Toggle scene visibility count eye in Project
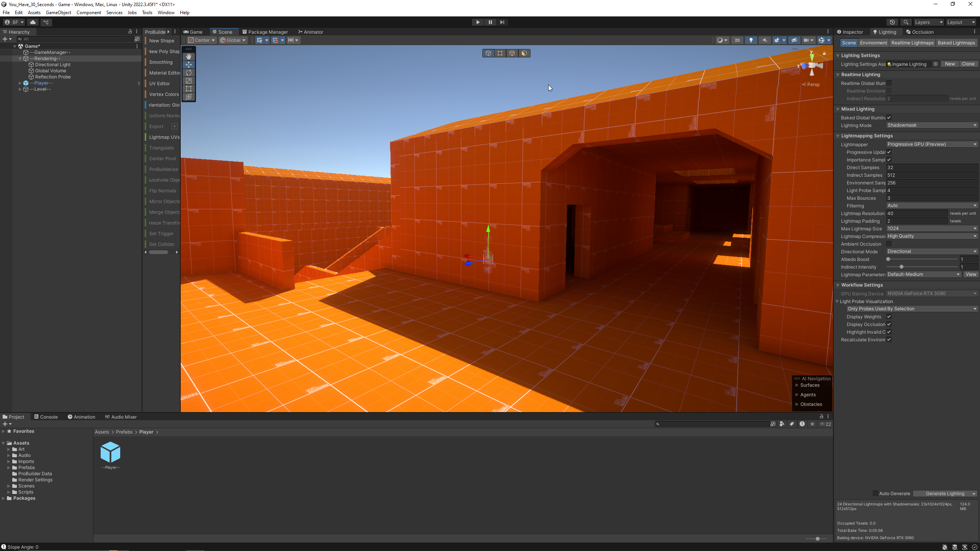980x551 pixels. coord(825,424)
